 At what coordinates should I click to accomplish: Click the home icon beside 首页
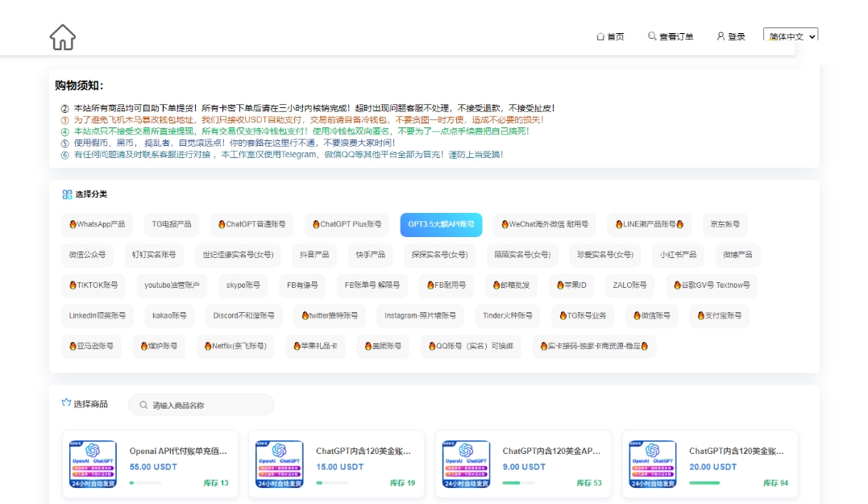599,36
